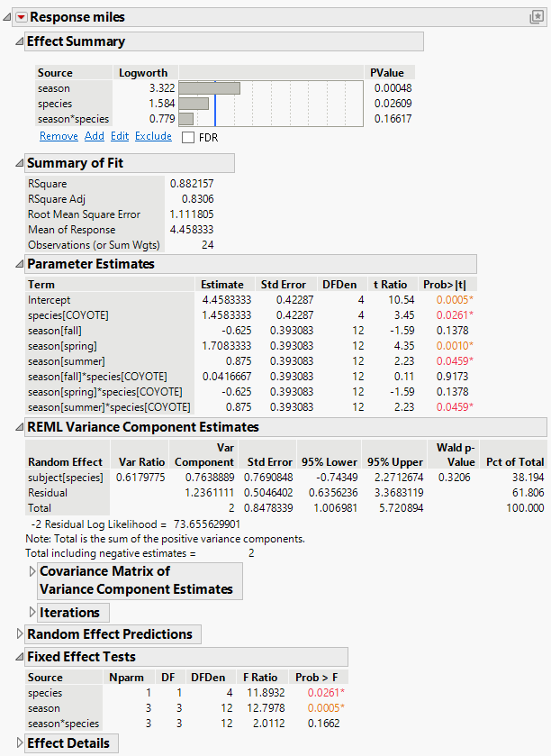Screen dimensions: 551x756
Task: Select the season row in Effect Summary
Action: point(54,88)
